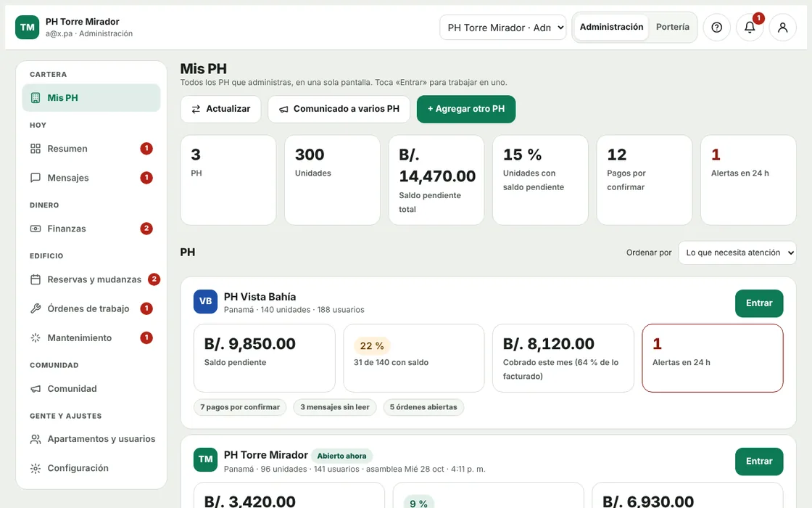812x508 pixels.
Task: Click the B/. 8,120.00 Cobrado este mes tile
Action: point(563,359)
